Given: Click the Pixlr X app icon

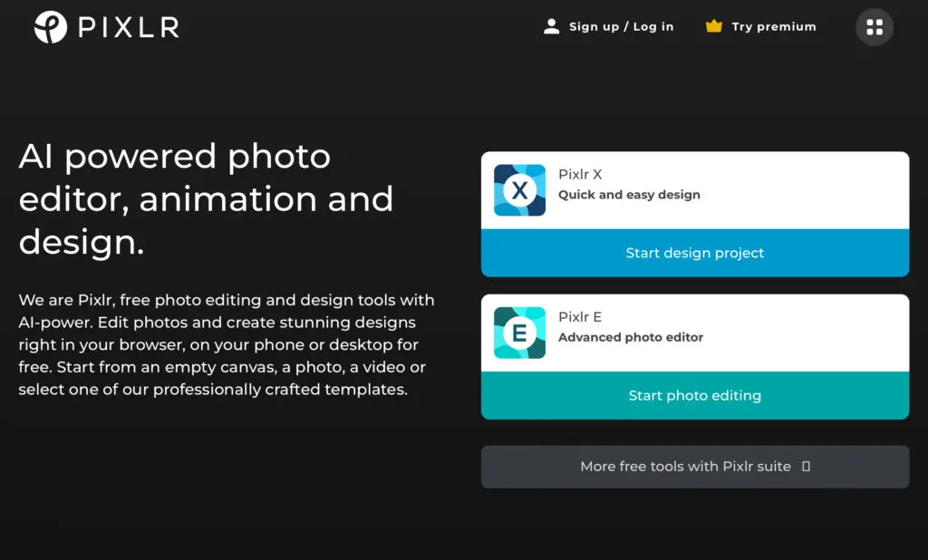Looking at the screenshot, I should pyautogui.click(x=519, y=190).
